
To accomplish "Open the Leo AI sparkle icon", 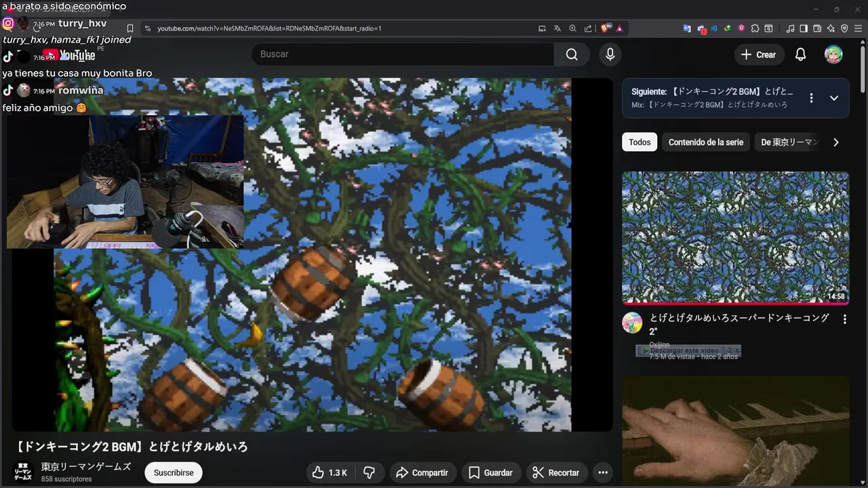I will (x=831, y=28).
